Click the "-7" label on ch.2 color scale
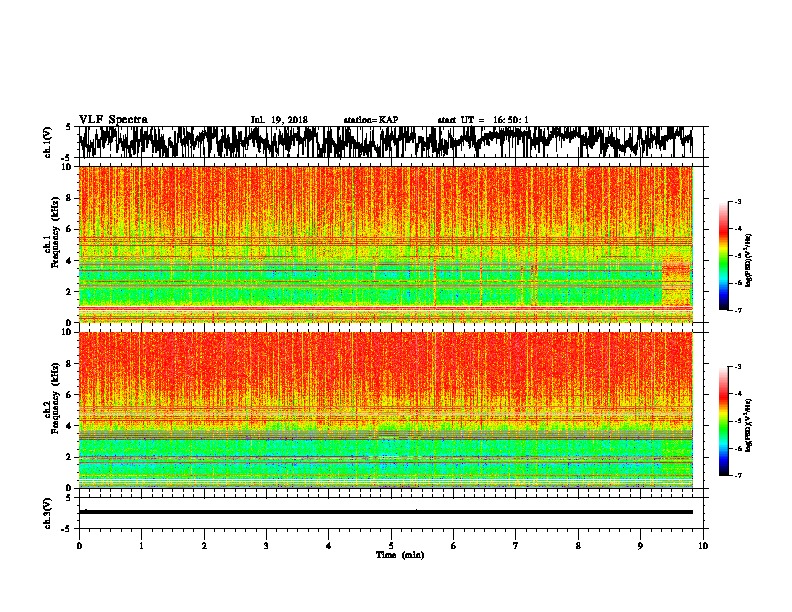 737,475
